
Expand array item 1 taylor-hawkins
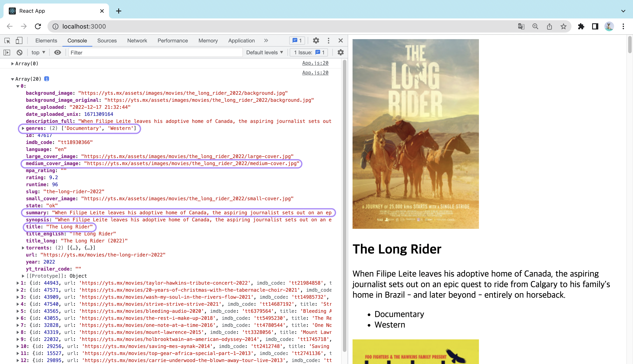click(x=18, y=283)
